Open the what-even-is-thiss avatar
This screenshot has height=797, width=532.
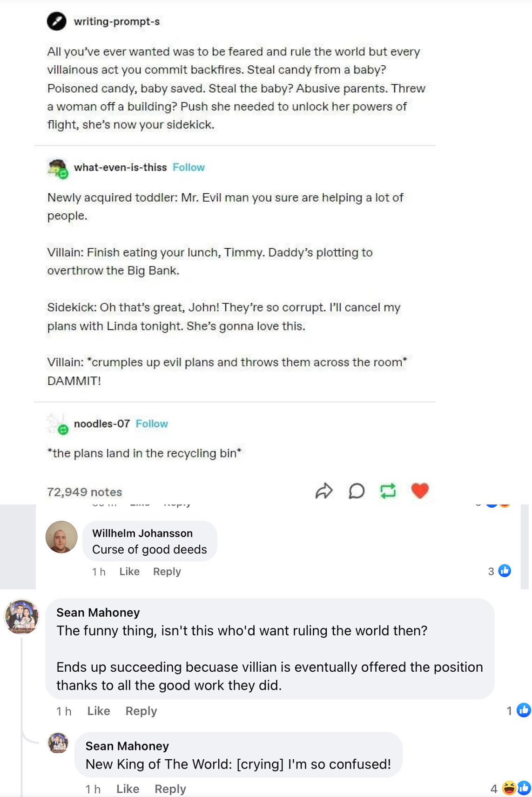pos(58,168)
